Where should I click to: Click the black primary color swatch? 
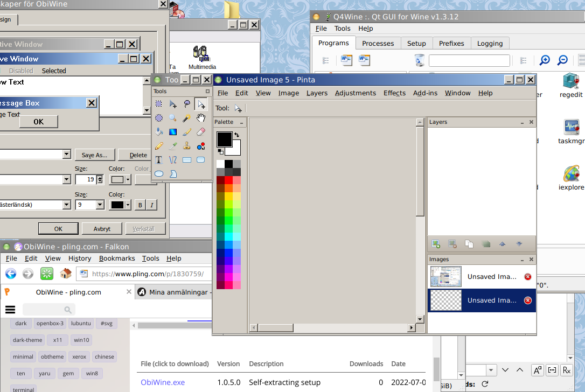point(224,139)
